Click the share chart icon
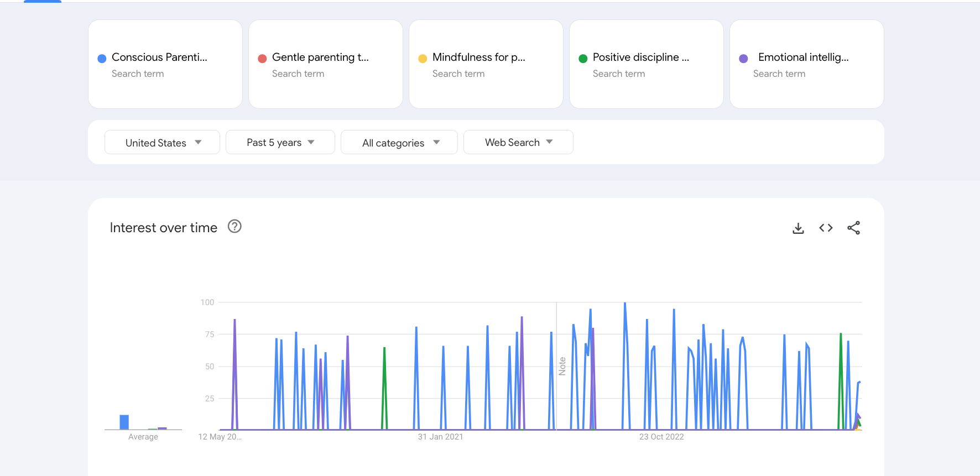980x476 pixels. (853, 228)
